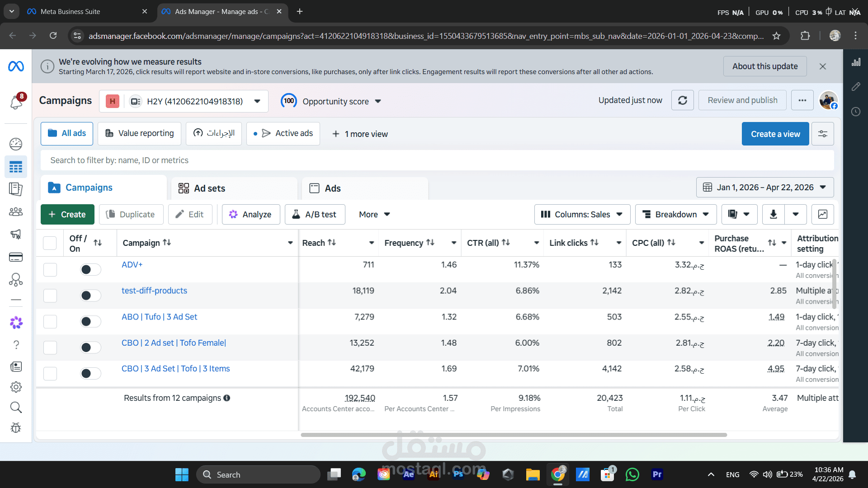Viewport: 868px width, 488px height.
Task: Click the vertical table scrollbar
Action: pos(834,284)
